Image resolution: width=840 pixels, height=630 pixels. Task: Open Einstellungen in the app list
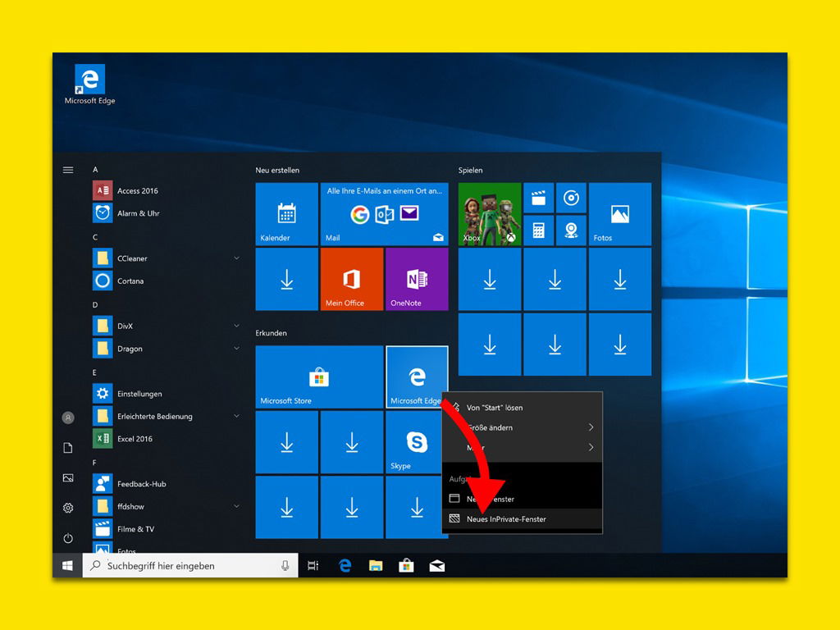pos(166,394)
